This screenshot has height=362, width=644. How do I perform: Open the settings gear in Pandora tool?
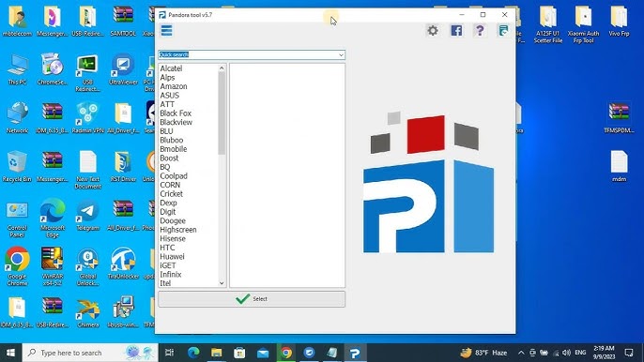click(433, 30)
